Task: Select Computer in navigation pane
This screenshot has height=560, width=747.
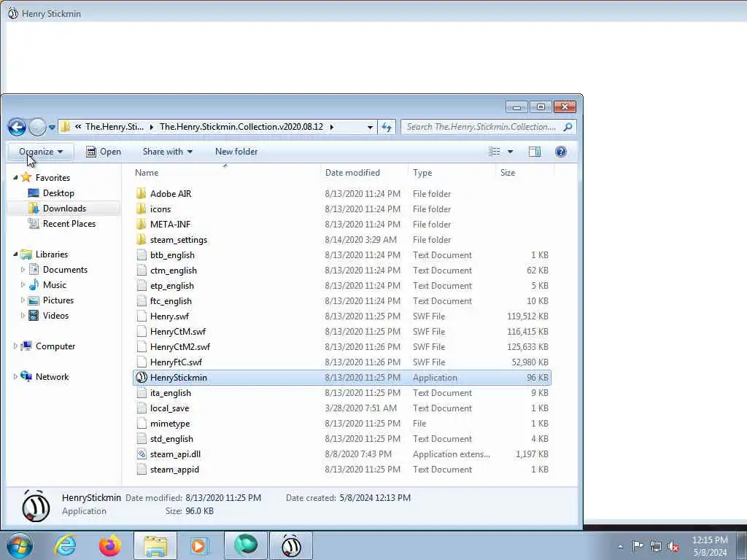Action: pyautogui.click(x=55, y=346)
